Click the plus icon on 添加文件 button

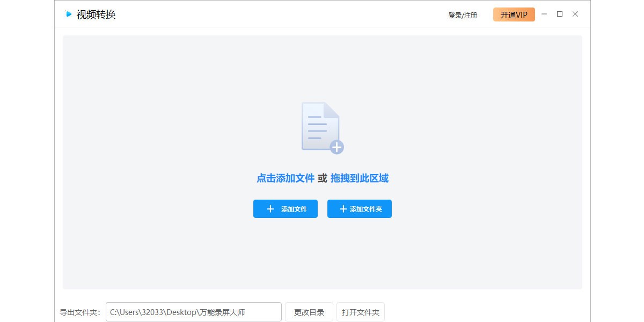pyautogui.click(x=270, y=209)
